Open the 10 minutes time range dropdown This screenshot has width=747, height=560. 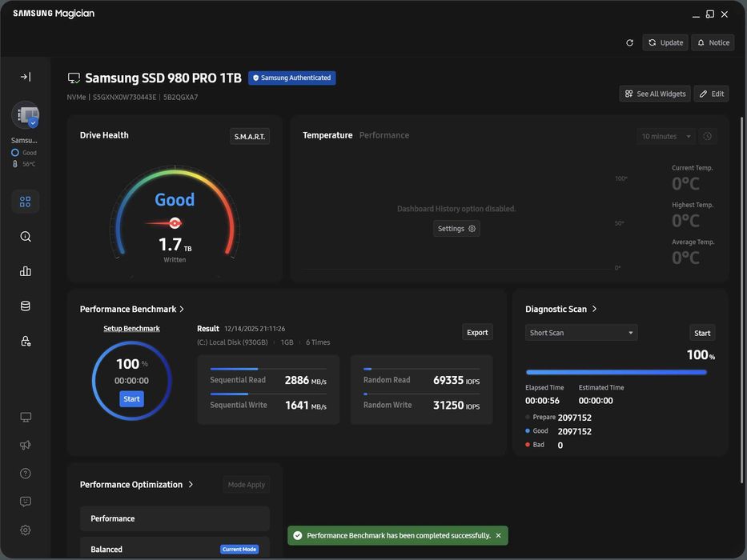(666, 137)
